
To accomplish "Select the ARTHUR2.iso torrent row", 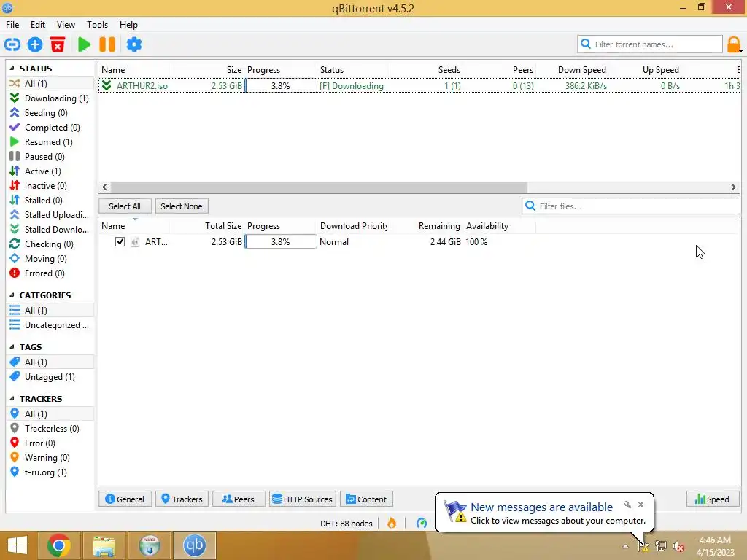I will point(419,86).
